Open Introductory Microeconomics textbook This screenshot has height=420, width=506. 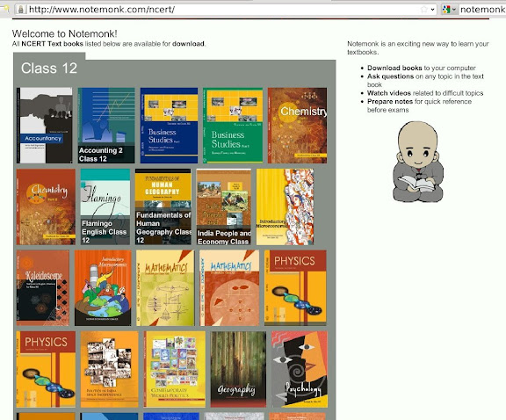coord(285,206)
